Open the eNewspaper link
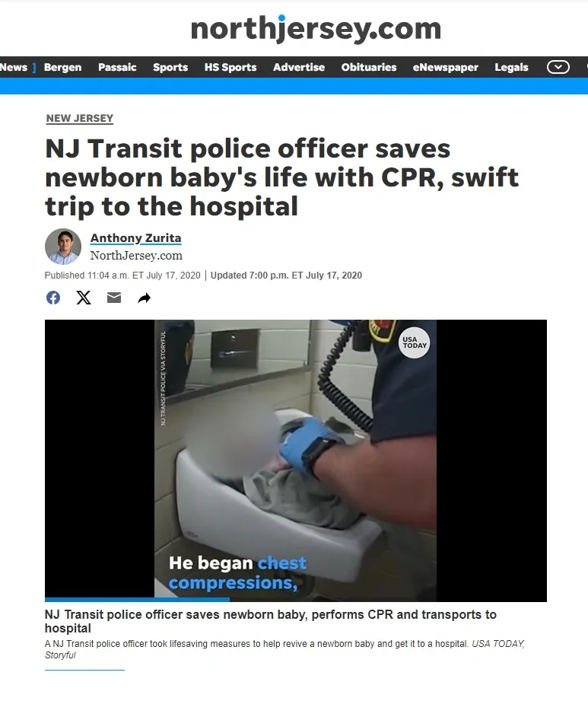The height and width of the screenshot is (701, 588). (x=446, y=68)
